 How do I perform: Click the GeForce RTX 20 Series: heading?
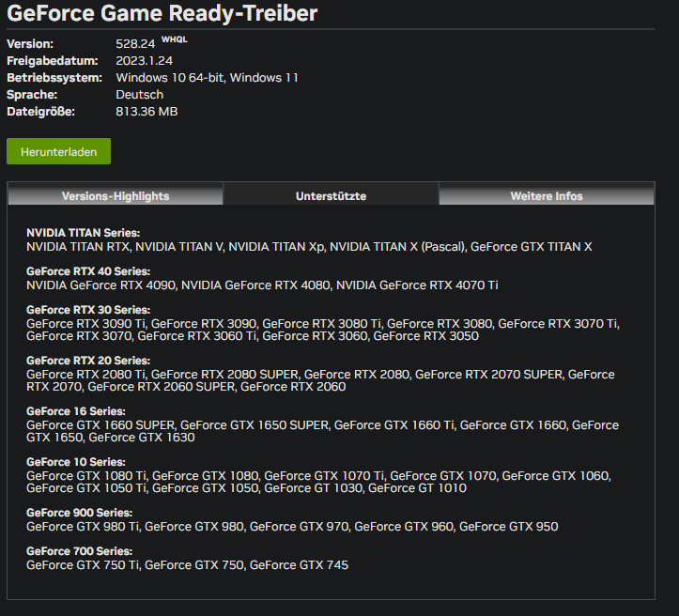88,361
